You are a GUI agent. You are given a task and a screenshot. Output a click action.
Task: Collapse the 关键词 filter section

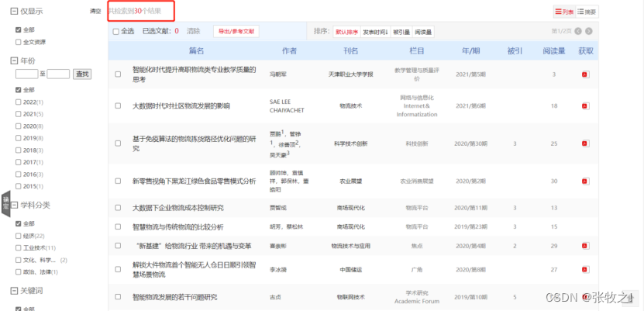pos(14,291)
